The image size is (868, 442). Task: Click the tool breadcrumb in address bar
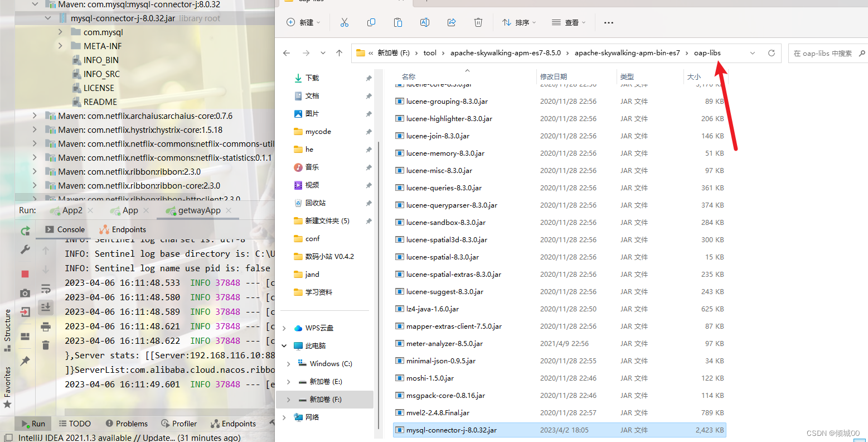[x=430, y=53]
